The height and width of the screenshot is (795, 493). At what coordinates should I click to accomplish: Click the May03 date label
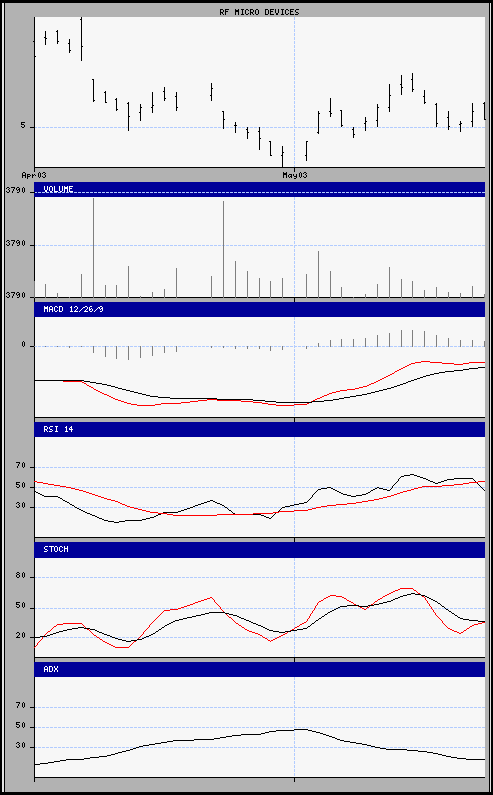click(x=295, y=175)
